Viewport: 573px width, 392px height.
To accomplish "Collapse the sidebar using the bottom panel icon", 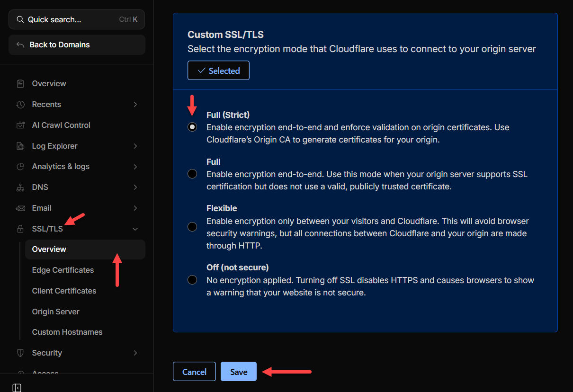I will (17, 388).
